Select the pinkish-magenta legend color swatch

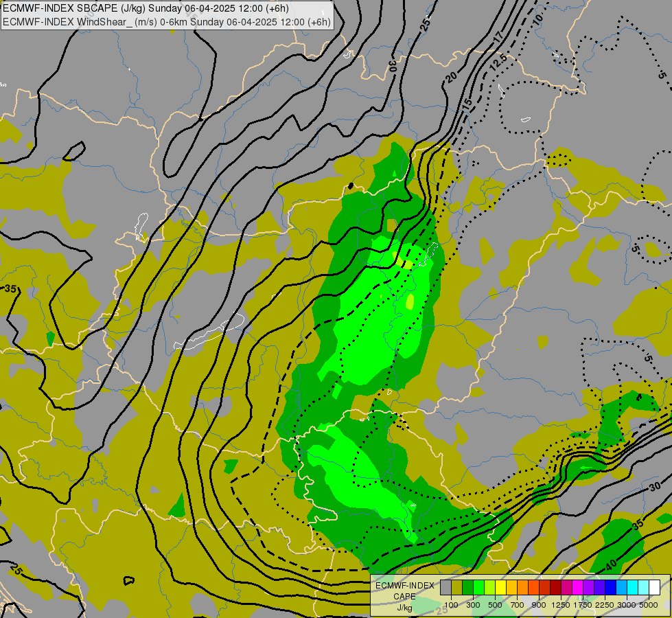click(566, 587)
